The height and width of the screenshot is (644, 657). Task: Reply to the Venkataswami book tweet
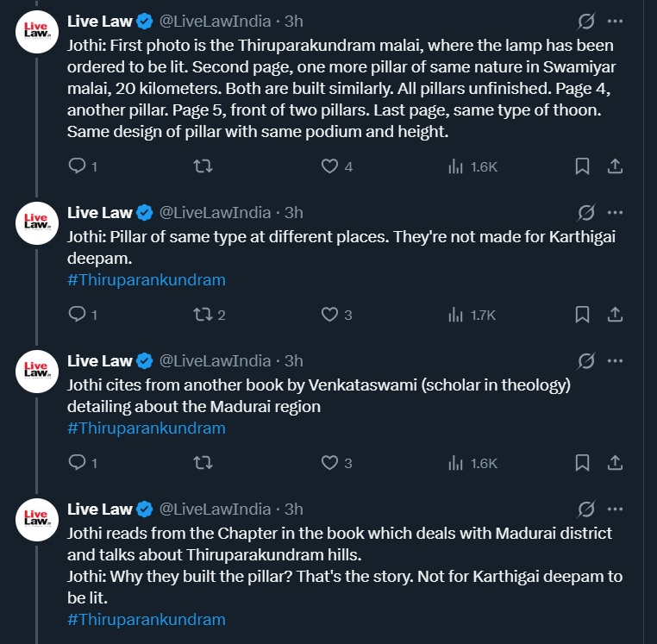[x=77, y=463]
